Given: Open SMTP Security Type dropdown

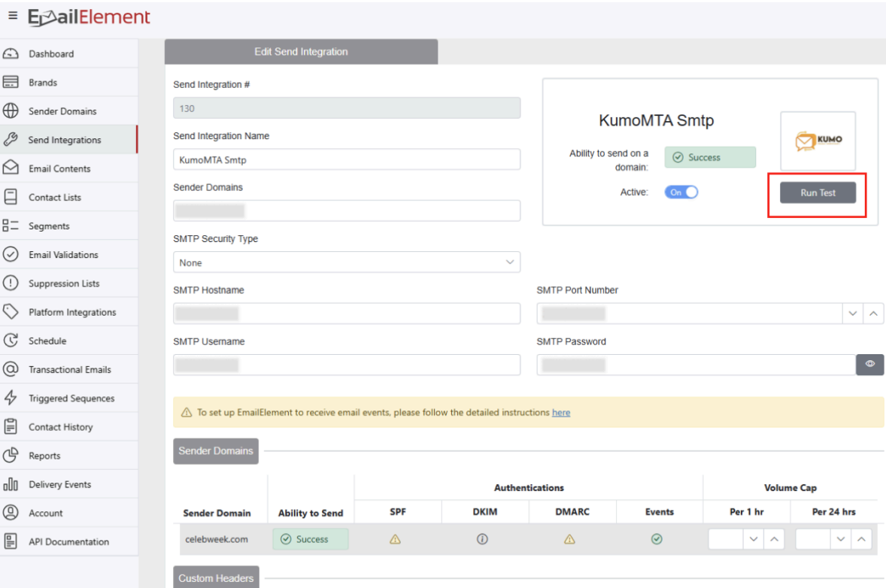Looking at the screenshot, I should click(347, 262).
